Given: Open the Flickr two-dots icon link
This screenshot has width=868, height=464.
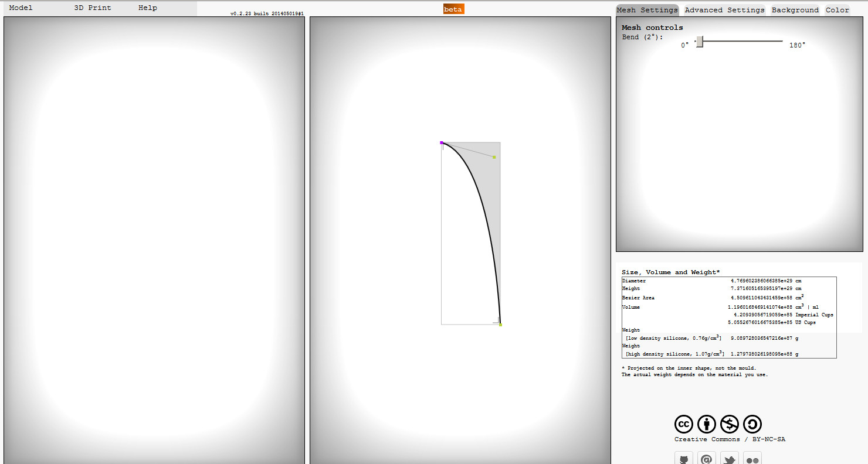Looking at the screenshot, I should click(752, 459).
